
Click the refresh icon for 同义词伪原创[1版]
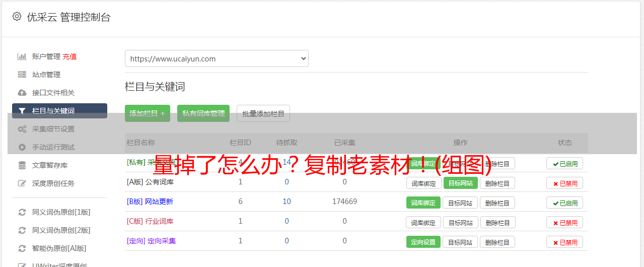tap(22, 212)
